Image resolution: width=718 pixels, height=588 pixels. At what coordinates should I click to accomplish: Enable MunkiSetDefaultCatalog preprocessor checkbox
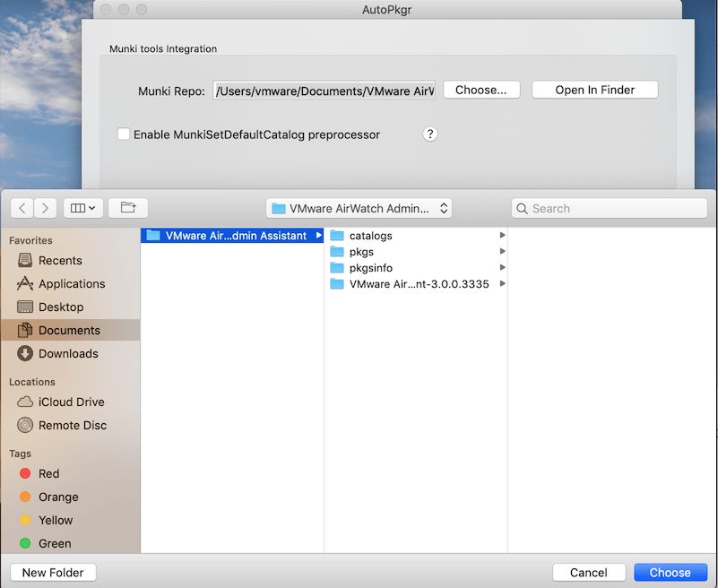124,134
